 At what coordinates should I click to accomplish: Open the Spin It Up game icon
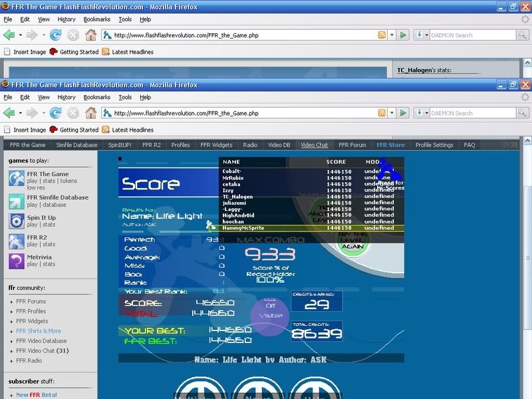[x=17, y=221]
